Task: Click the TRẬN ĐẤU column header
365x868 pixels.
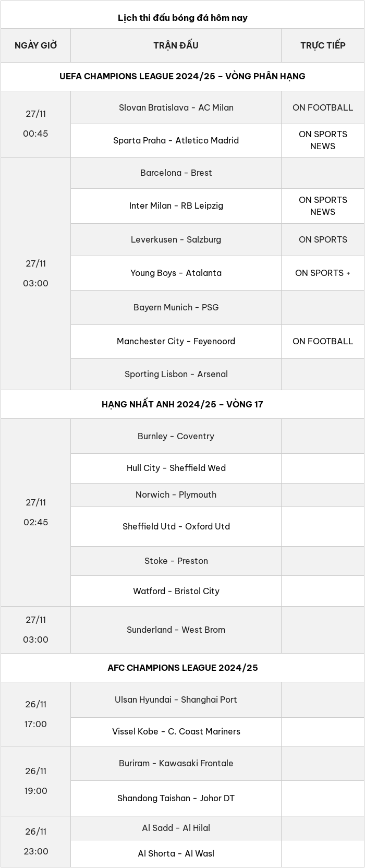Action: tap(176, 45)
